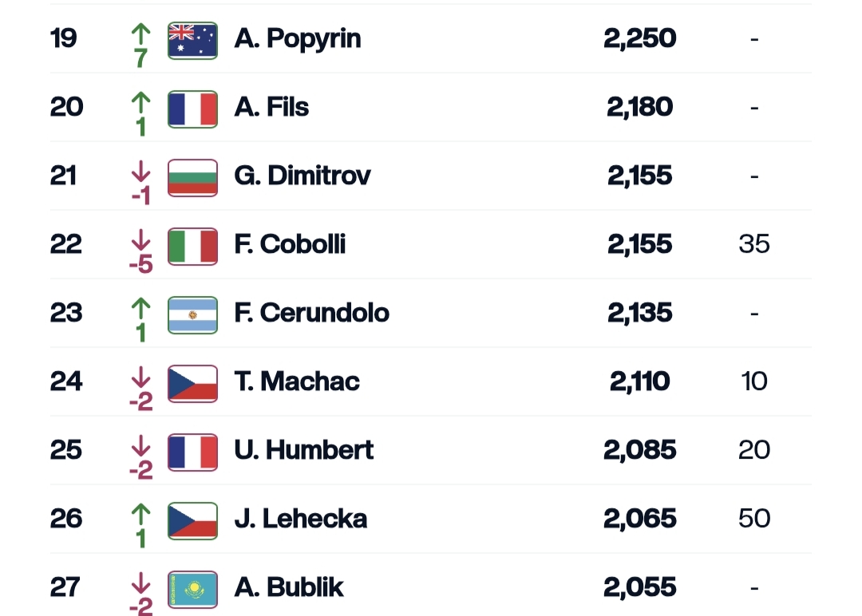Click the French flag beside U. Humbert
Image resolution: width=862 pixels, height=616 pixels.
pos(192,451)
